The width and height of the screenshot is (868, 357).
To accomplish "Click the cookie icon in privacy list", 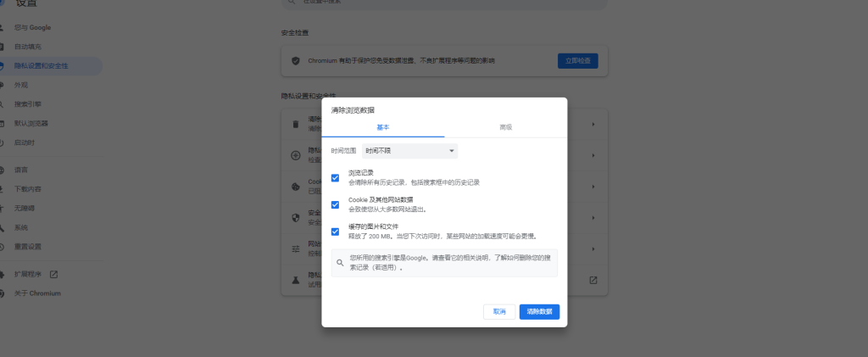I will click(296, 186).
